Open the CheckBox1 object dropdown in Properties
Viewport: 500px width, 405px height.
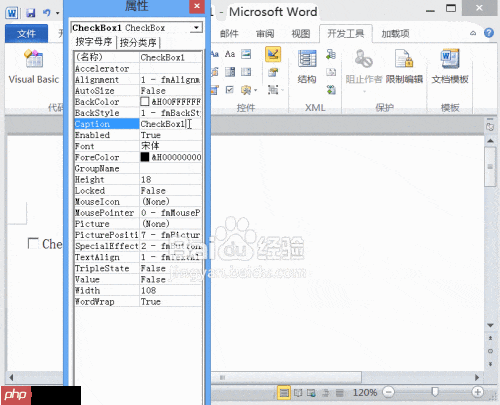[196, 28]
